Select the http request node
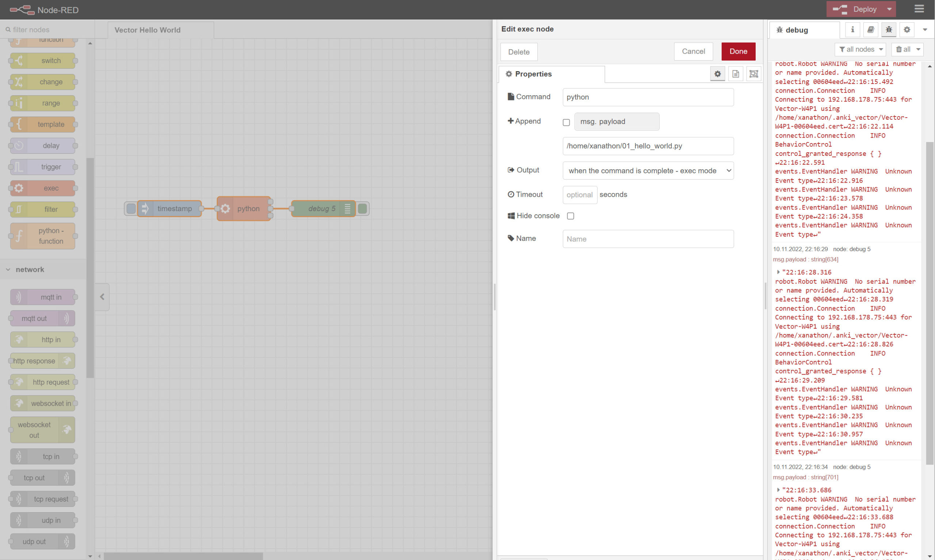This screenshot has width=935, height=560. (43, 382)
